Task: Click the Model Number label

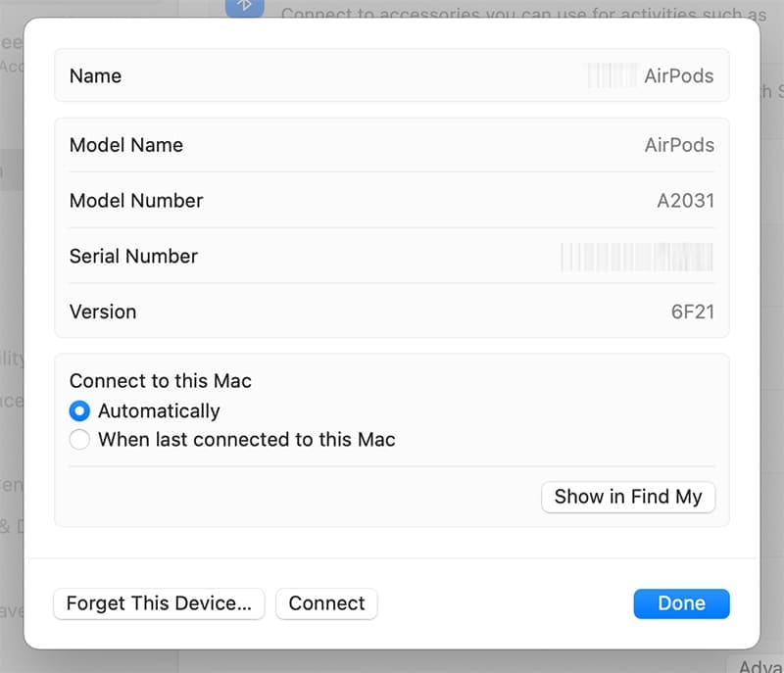Action: [x=136, y=201]
